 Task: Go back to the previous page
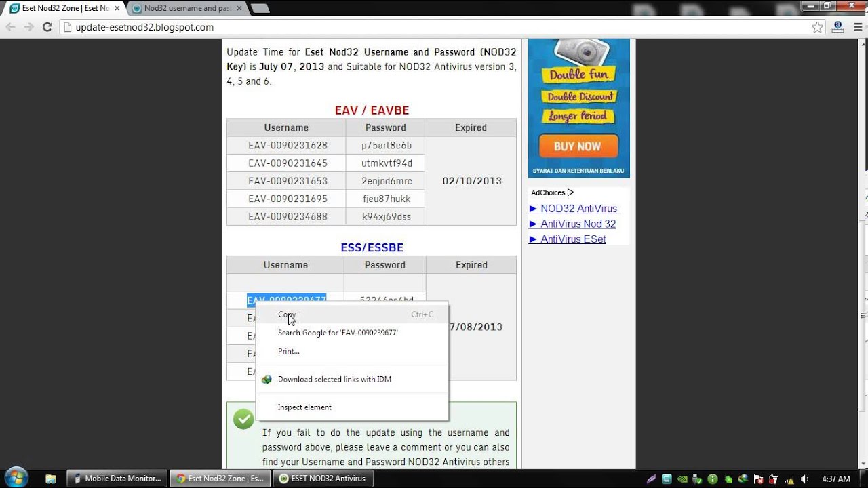coord(10,27)
